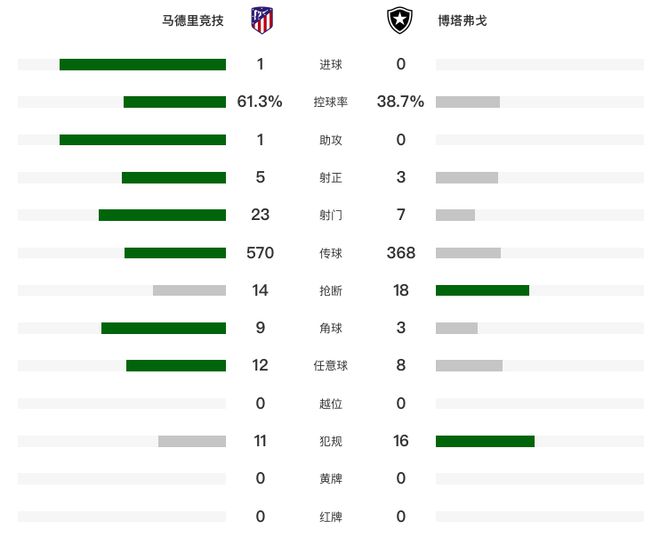Click the 射正 shots on target label
Viewport: 660px width, 538px height.
point(330,178)
